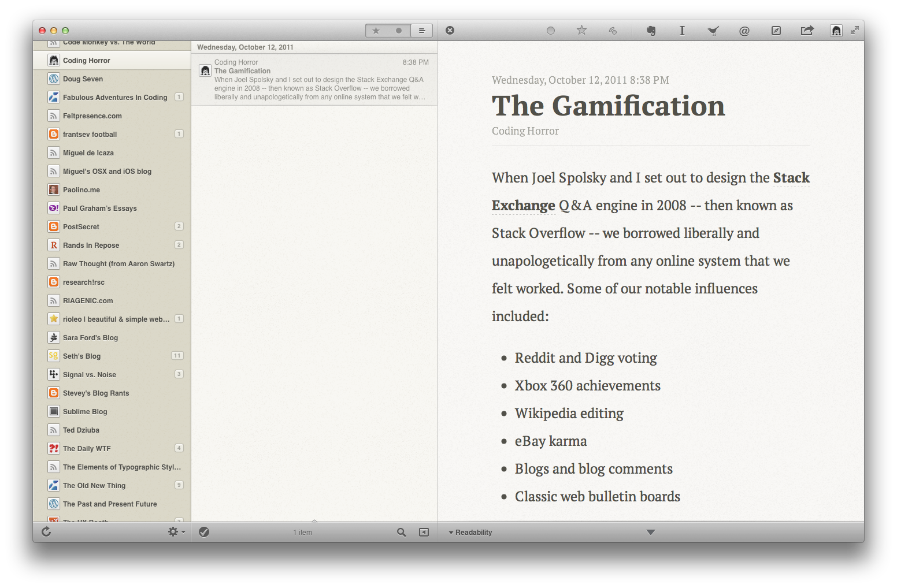Star the current article
The height and width of the screenshot is (588, 897).
tap(581, 30)
